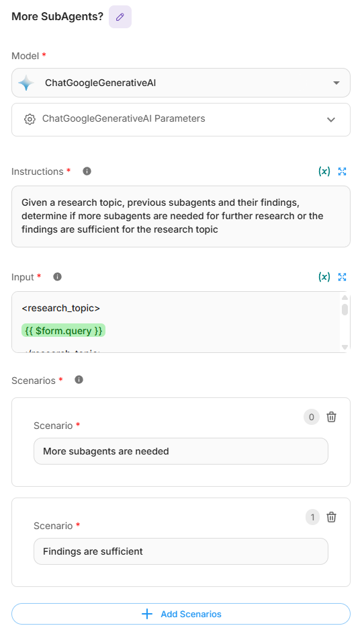The image size is (364, 632).
Task: Insert variable using Input (x) icon
Action: pos(324,277)
